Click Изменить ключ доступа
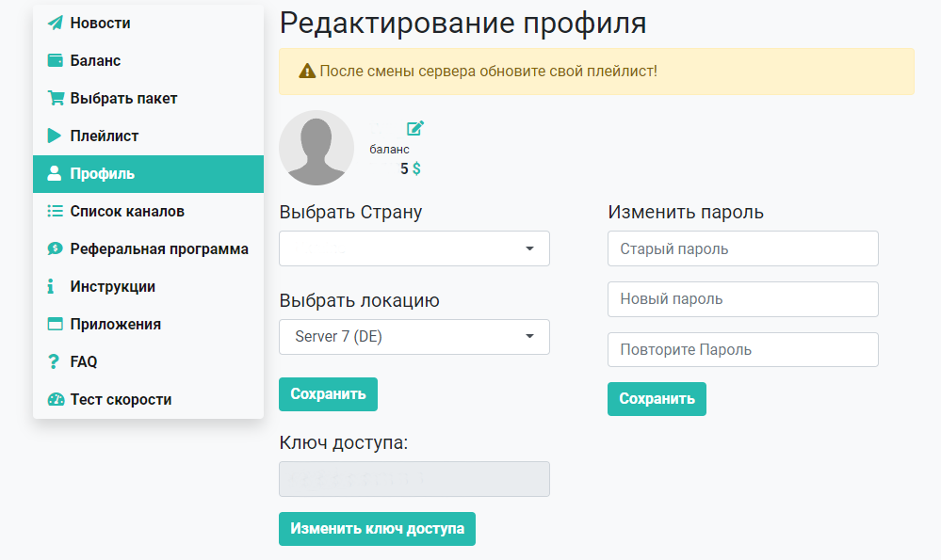Image resolution: width=941 pixels, height=560 pixels. [x=377, y=529]
